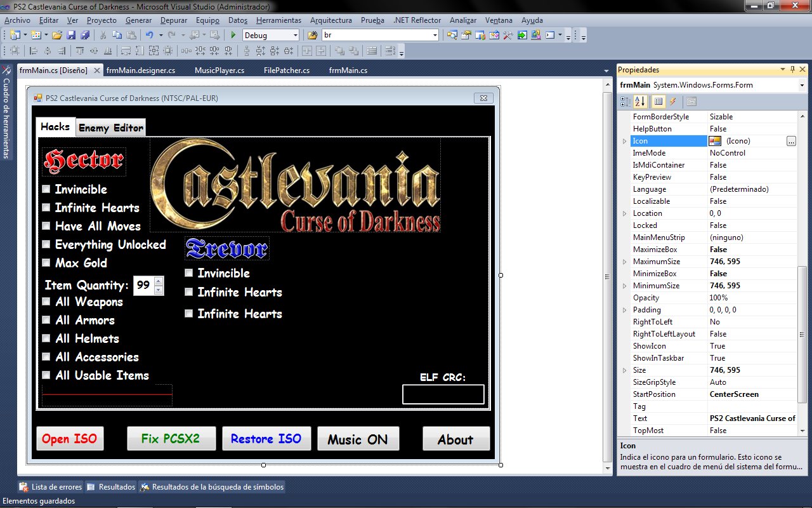Align controls to their right edges

coord(61,51)
